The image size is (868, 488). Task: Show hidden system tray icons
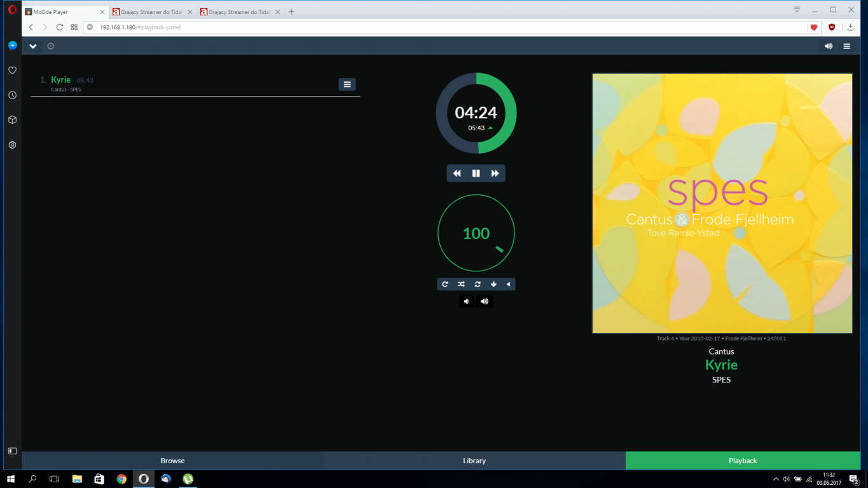(776, 479)
